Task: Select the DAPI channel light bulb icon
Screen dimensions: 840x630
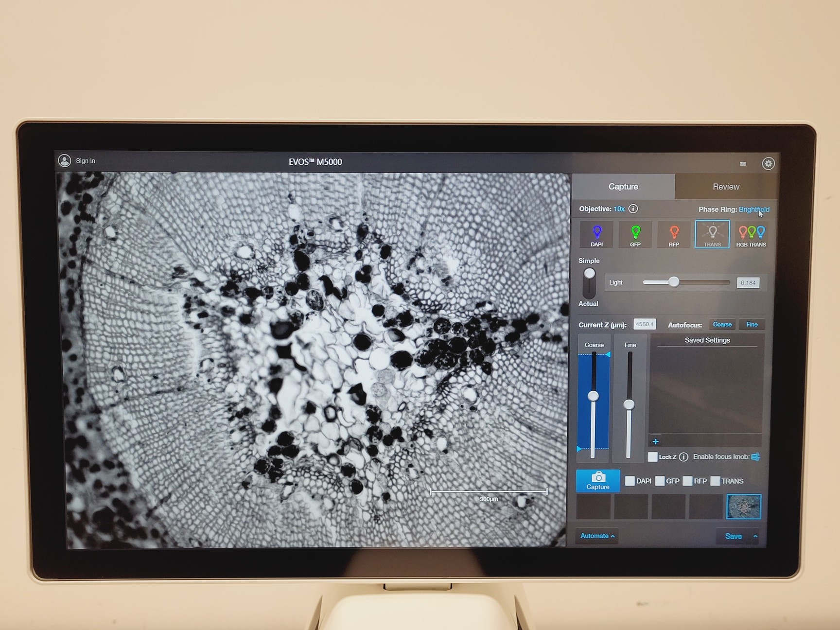Action: tap(596, 234)
